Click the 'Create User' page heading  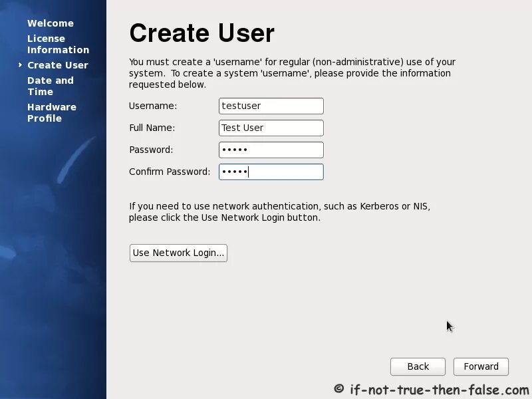202,33
